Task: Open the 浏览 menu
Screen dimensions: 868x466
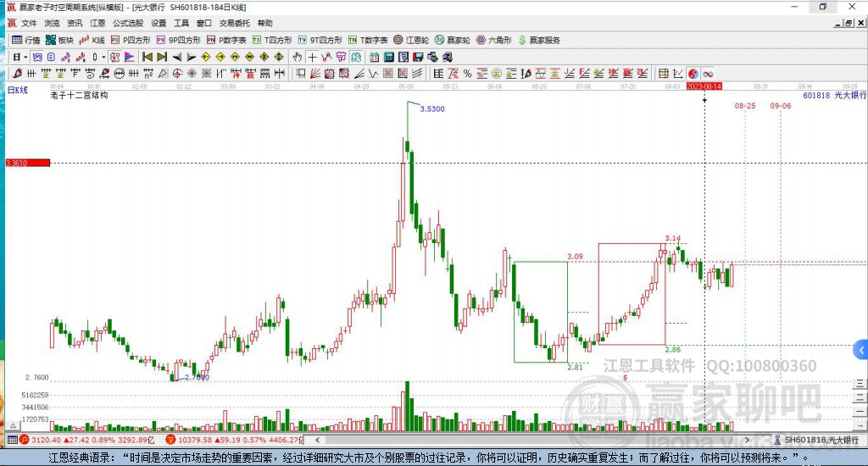Action: (x=52, y=23)
